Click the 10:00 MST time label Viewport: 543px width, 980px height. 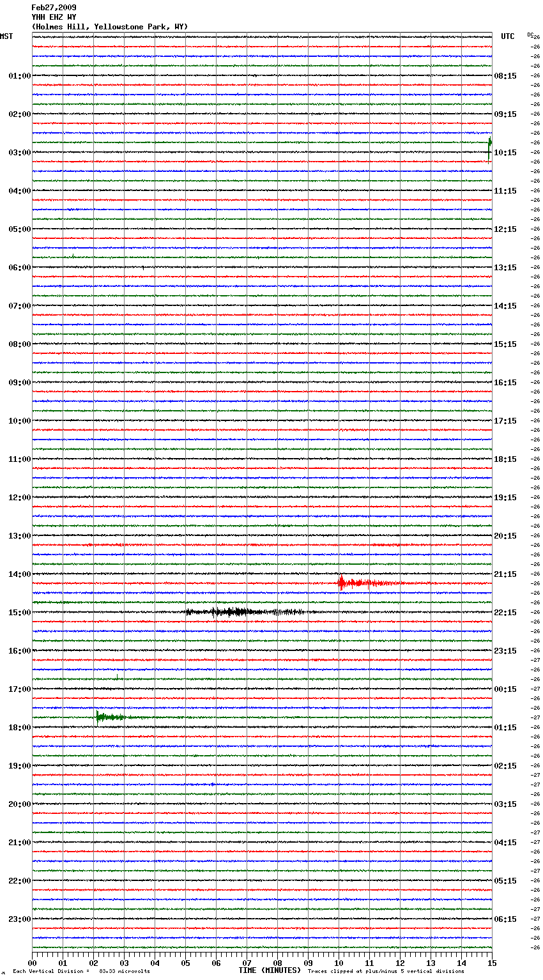(20, 421)
